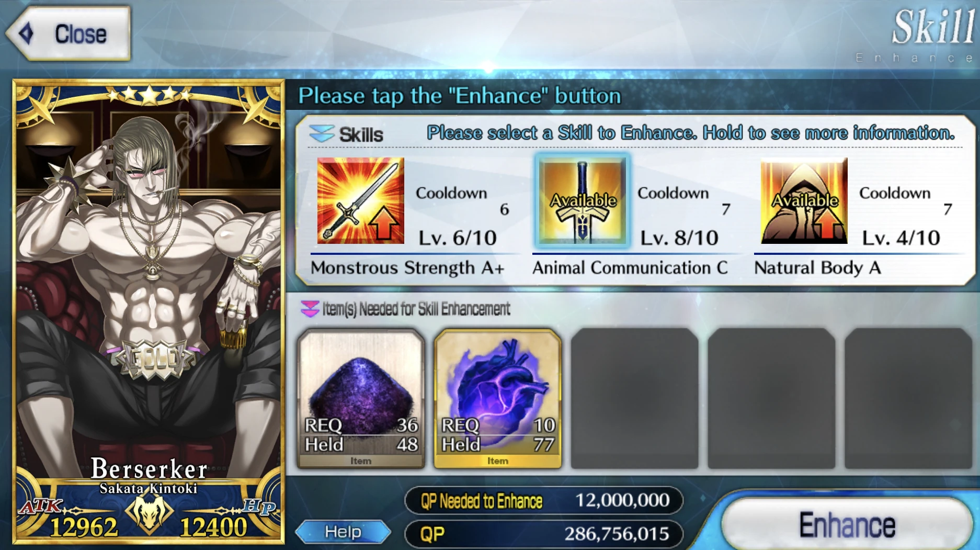
Task: Tap the first empty item slot
Action: [634, 398]
